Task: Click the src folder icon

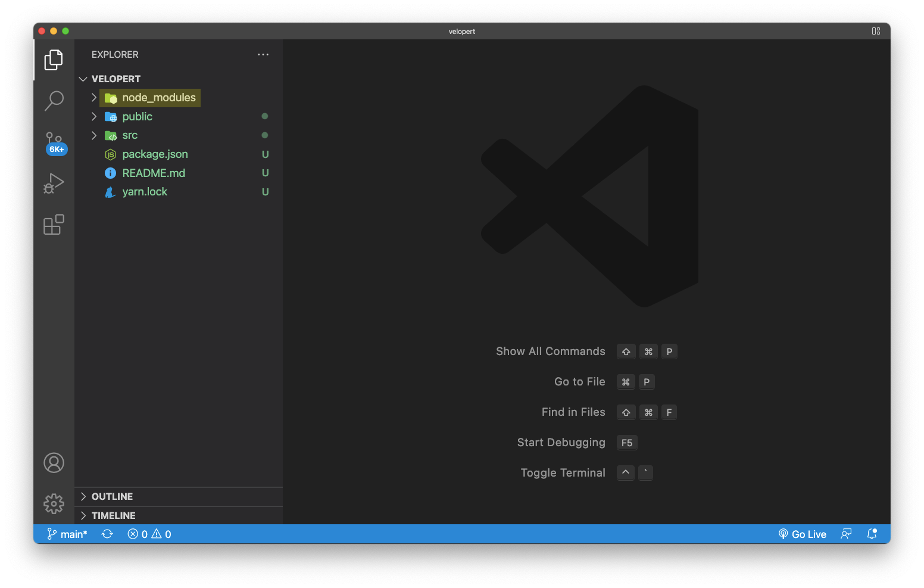Action: pyautogui.click(x=111, y=136)
